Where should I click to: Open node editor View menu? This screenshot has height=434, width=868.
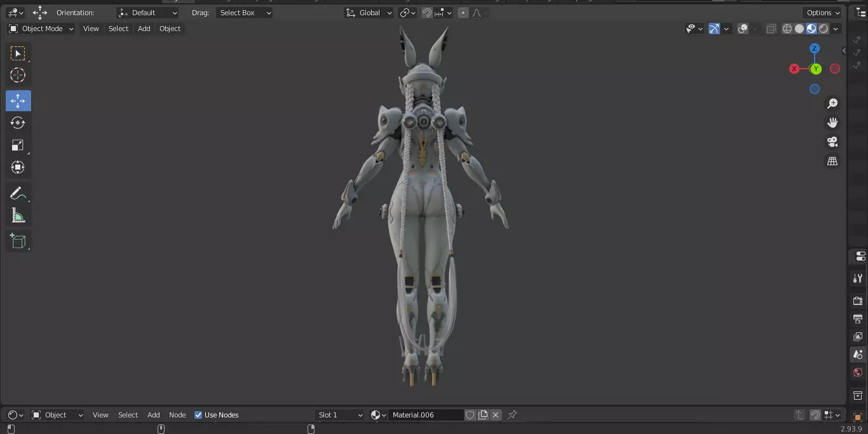100,415
